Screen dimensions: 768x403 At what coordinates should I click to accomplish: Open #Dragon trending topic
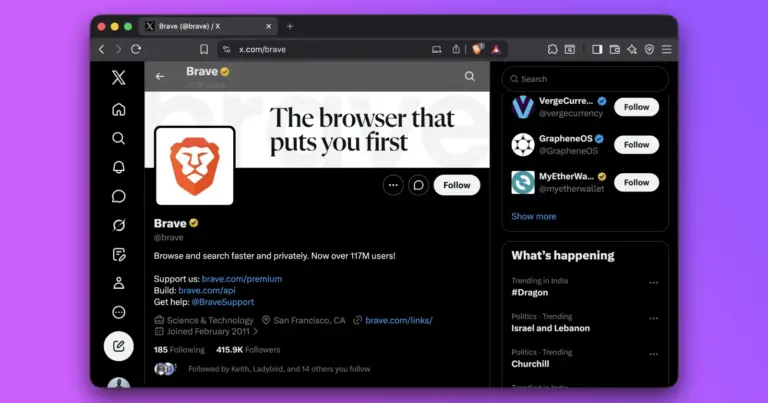click(530, 292)
